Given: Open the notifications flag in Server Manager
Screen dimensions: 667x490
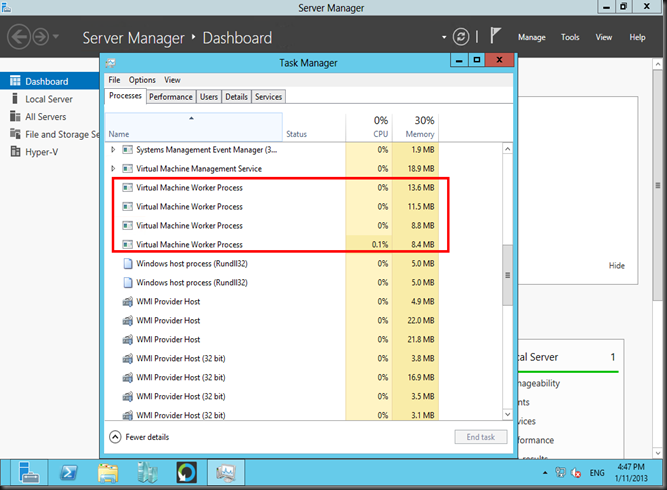Looking at the screenshot, I should [x=495, y=35].
